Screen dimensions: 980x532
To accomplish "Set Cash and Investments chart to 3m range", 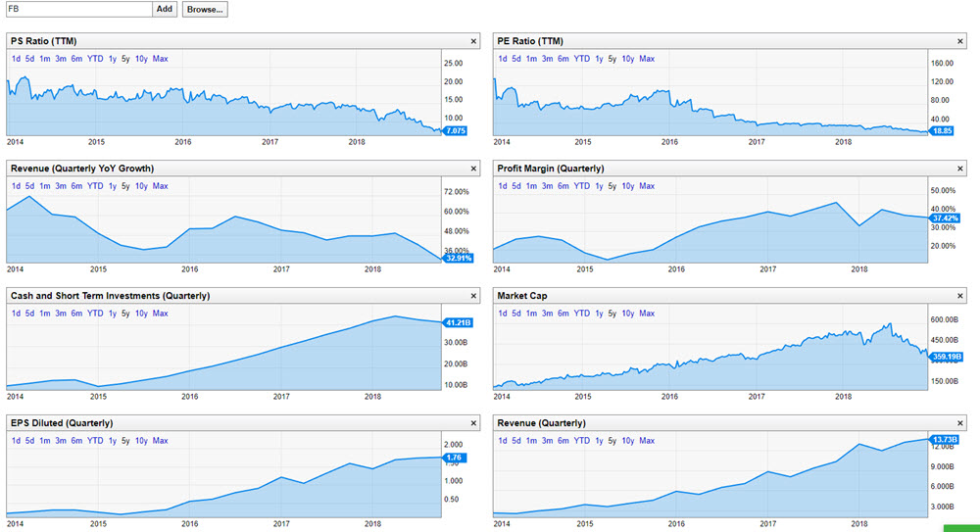I will click(x=61, y=314).
